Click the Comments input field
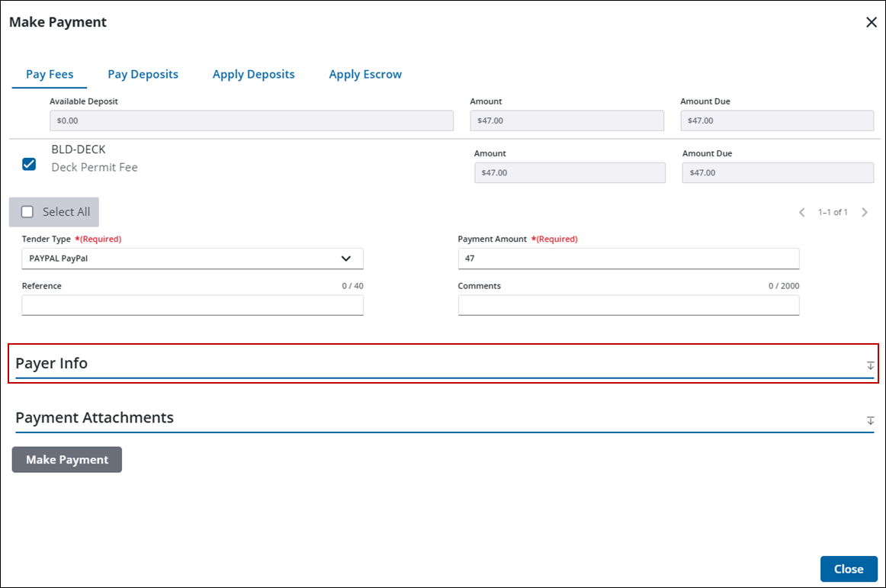This screenshot has height=588, width=886. 628,306
